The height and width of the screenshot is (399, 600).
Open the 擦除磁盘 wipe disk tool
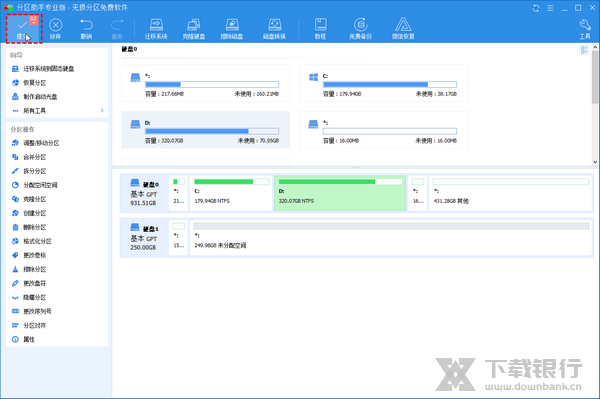coord(232,29)
